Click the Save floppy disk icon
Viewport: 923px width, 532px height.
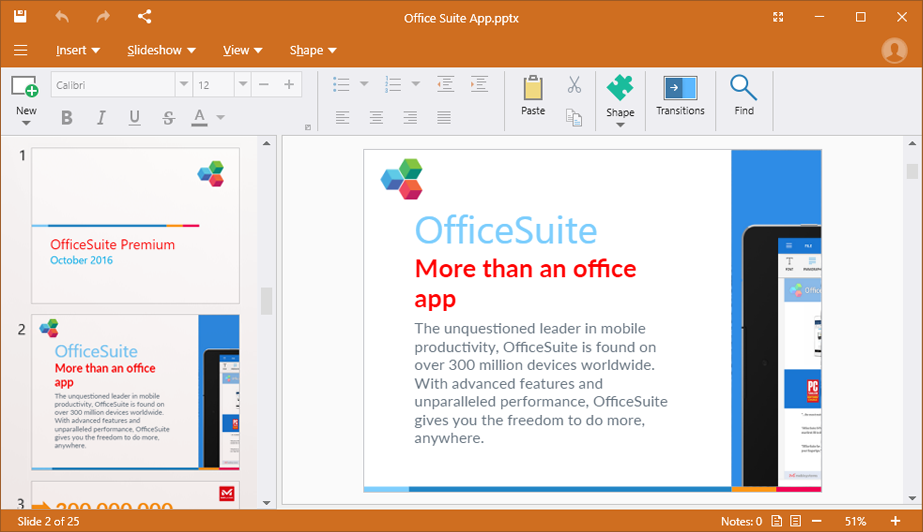pyautogui.click(x=20, y=16)
